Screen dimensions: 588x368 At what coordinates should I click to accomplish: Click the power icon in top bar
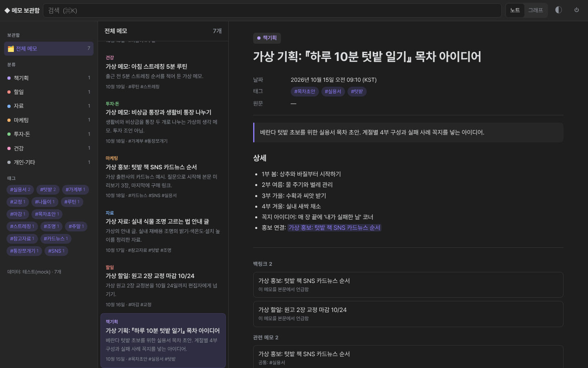577,10
